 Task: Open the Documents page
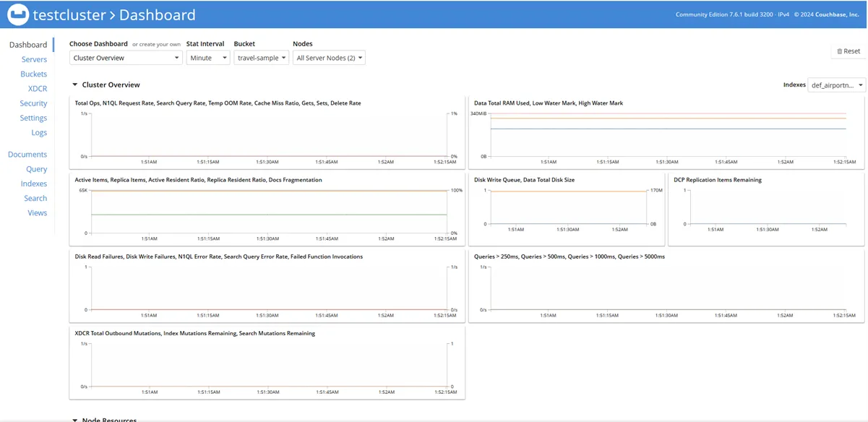27,155
